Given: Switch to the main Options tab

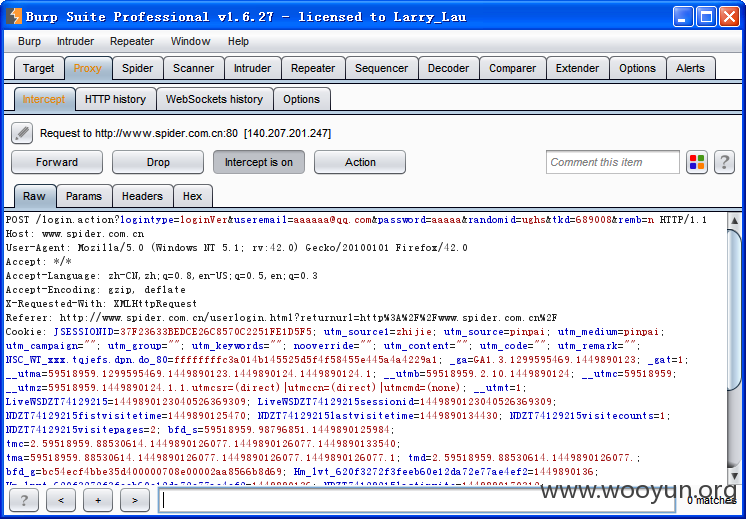Looking at the screenshot, I should tap(637, 68).
